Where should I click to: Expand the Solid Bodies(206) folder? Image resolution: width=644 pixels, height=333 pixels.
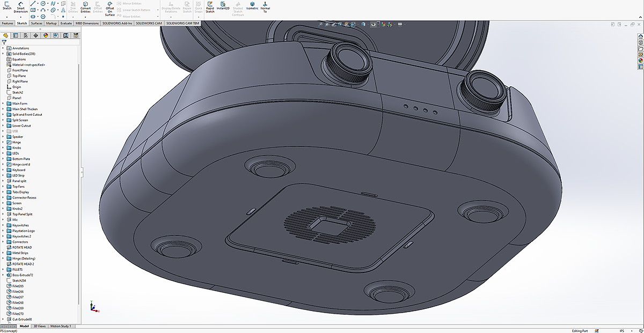pyautogui.click(x=3, y=54)
